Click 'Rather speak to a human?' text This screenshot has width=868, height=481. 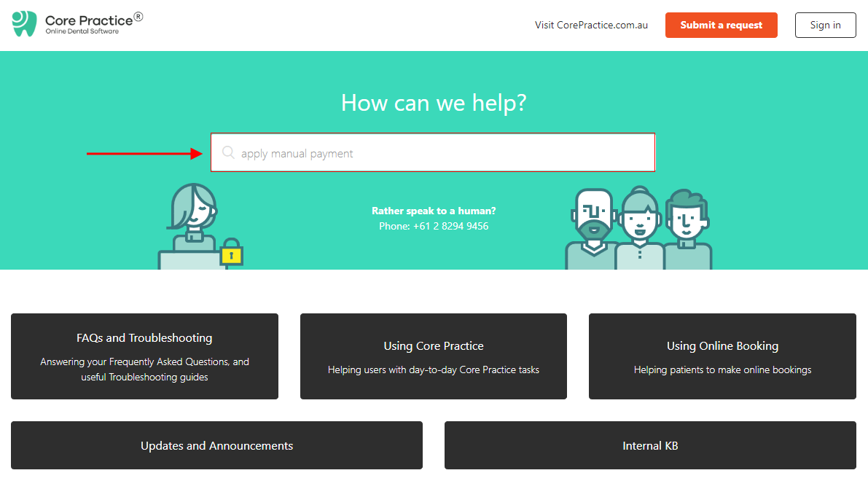pos(434,211)
